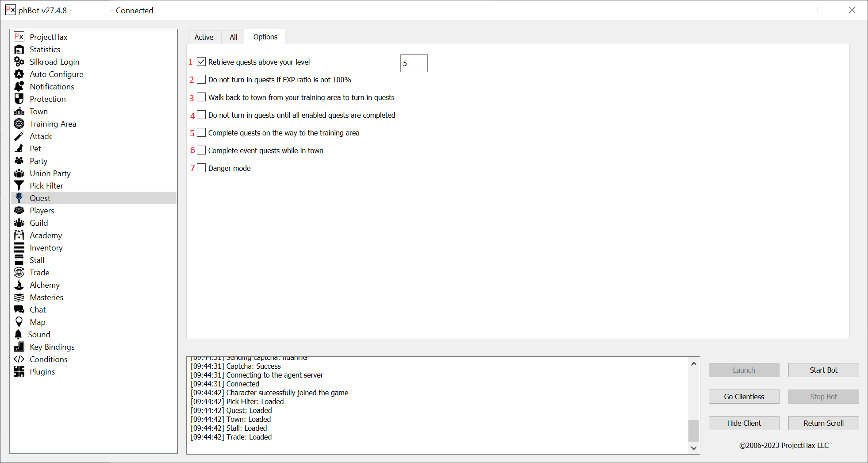Click the speech bubbles Chat icon
This screenshot has height=463, width=868.
[19, 309]
